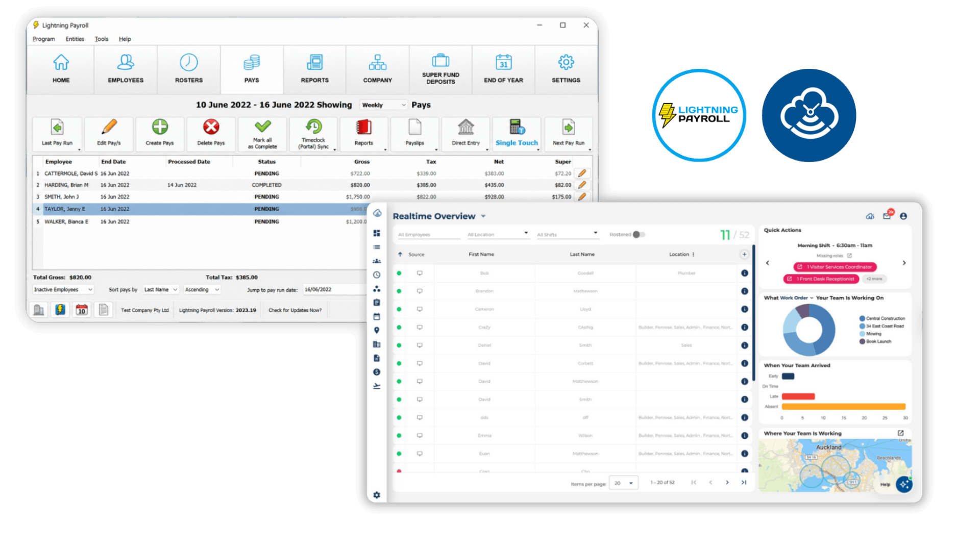
Task: Go to Next Pay Run
Action: pos(569,134)
